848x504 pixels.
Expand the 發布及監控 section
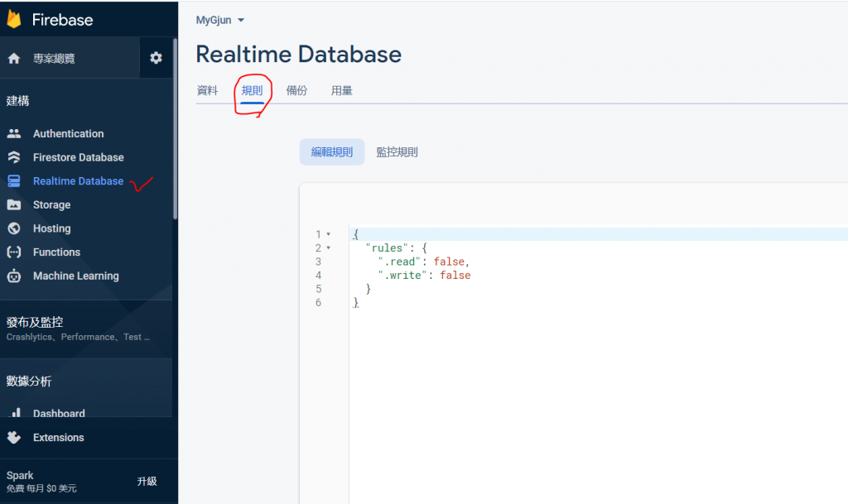(86, 329)
